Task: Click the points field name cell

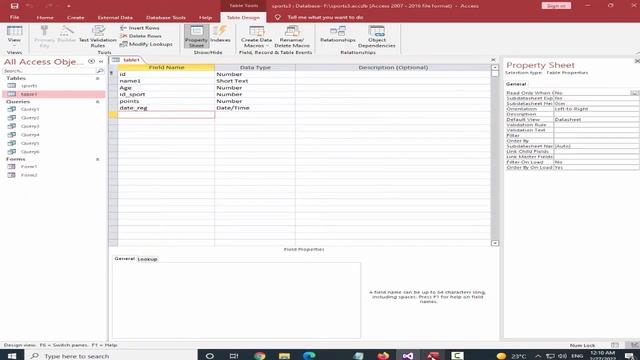Action: pos(166,101)
